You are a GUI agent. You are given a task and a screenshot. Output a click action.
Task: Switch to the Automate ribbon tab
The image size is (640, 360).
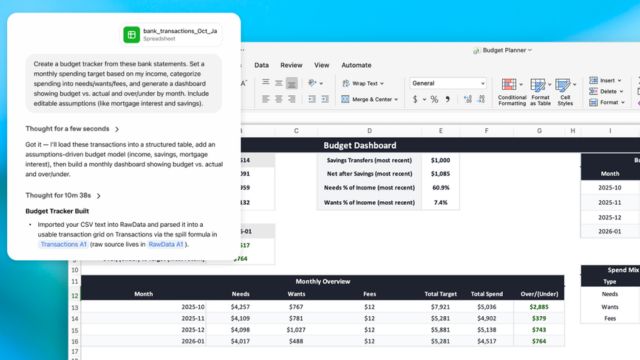(356, 65)
